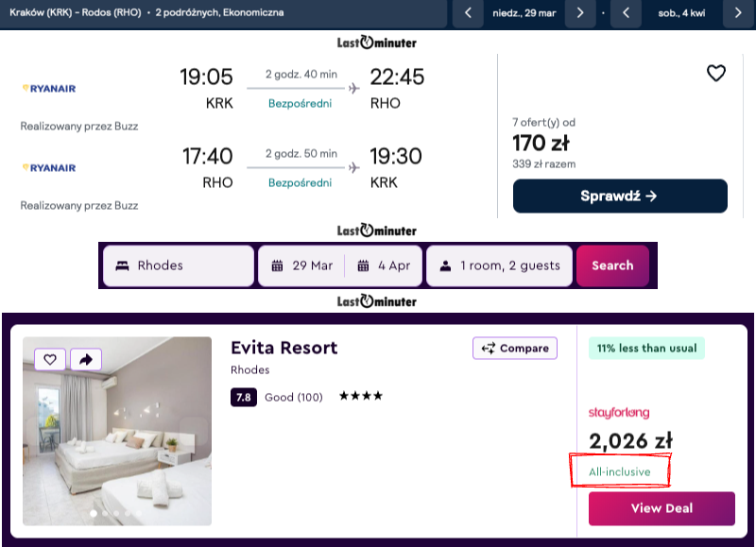Click the outbound flight's Ryanair logo

coord(48,89)
